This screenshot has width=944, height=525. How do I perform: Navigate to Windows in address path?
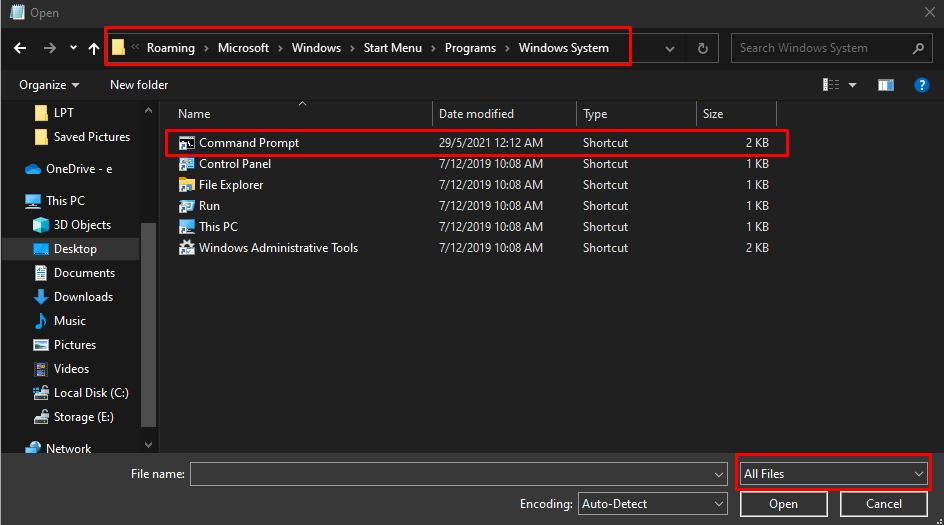[x=316, y=48]
